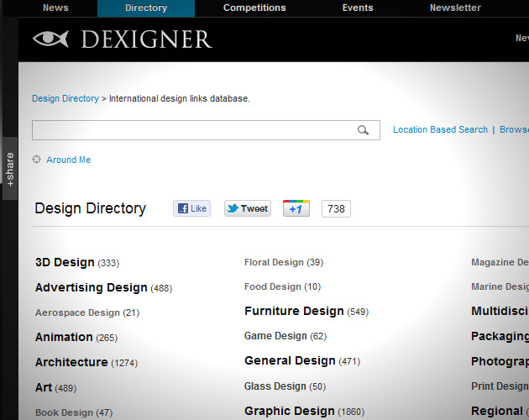Click the Design Directory breadcrumb link
The image size is (529, 420).
[65, 98]
